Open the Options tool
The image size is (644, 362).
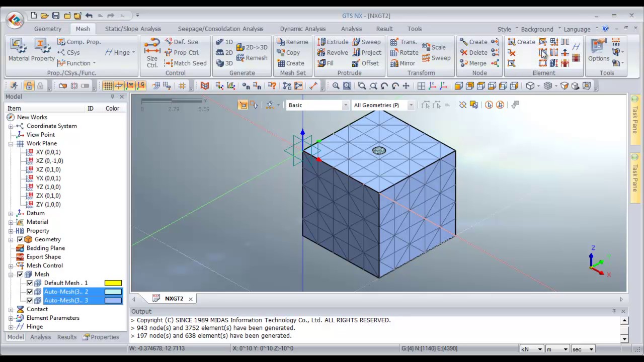click(x=599, y=50)
